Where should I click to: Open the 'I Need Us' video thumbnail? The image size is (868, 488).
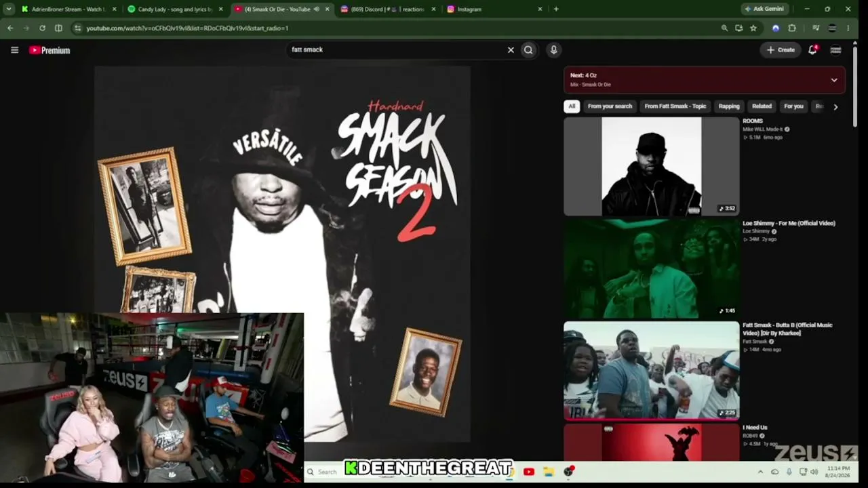coord(651,442)
